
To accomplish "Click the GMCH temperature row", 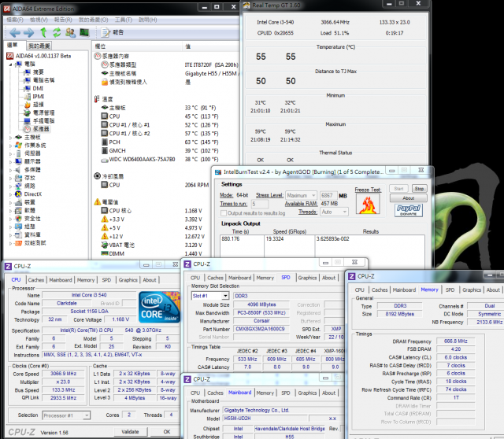I will coord(161,150).
